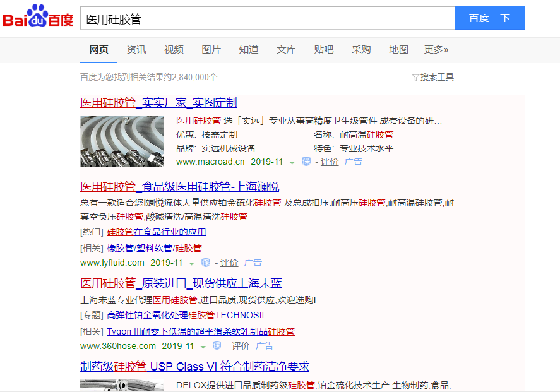Click the shield icon beside www.lyfluid.com
The image size is (560, 392).
[x=205, y=263]
